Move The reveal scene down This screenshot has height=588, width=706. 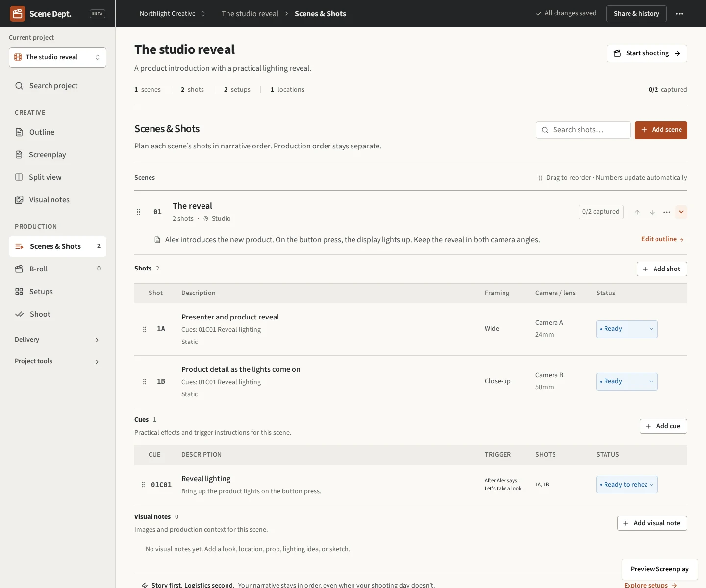coord(652,212)
